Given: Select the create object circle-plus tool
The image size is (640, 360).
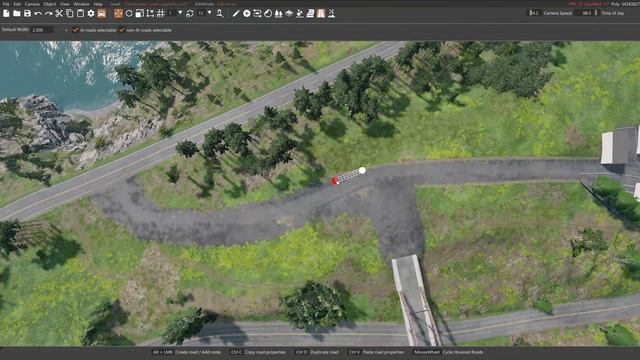Looking at the screenshot, I should [247, 13].
